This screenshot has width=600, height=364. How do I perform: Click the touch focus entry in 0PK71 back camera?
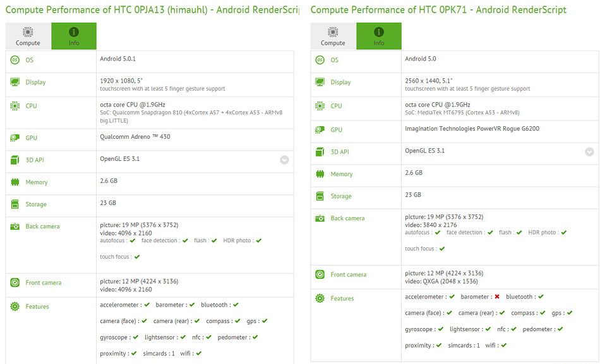pos(425,249)
